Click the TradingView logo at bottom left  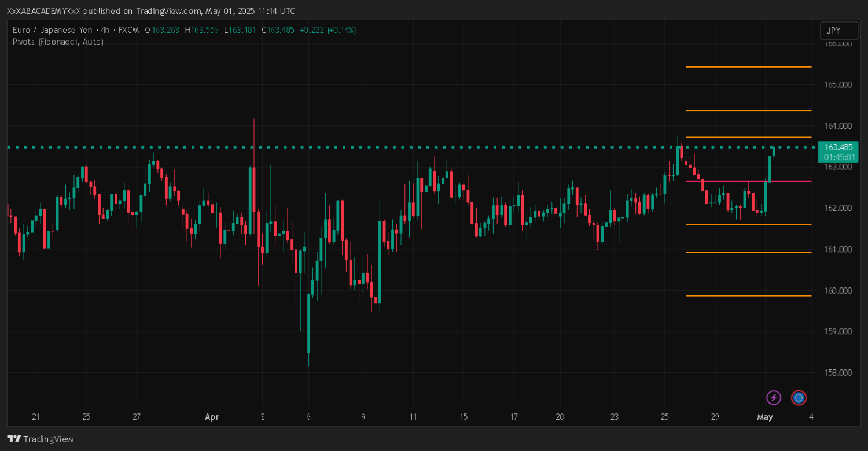(x=41, y=439)
